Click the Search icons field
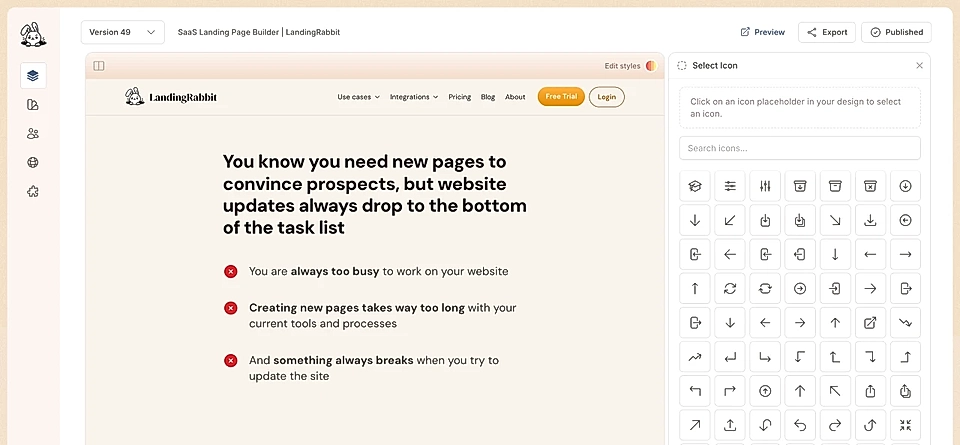The height and width of the screenshot is (445, 960). (800, 148)
